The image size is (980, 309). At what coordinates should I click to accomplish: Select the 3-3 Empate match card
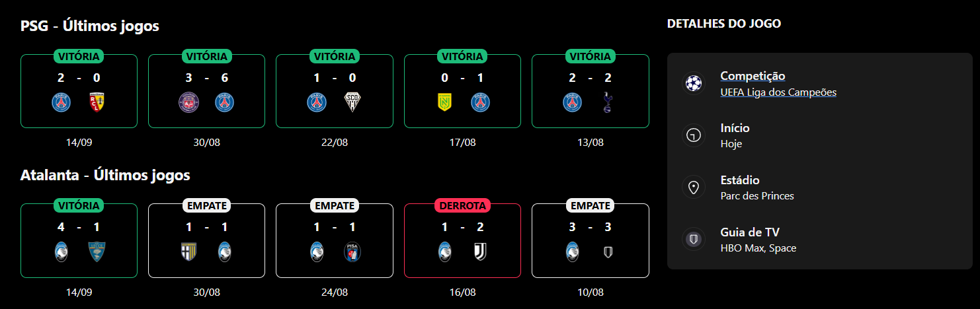pyautogui.click(x=591, y=240)
